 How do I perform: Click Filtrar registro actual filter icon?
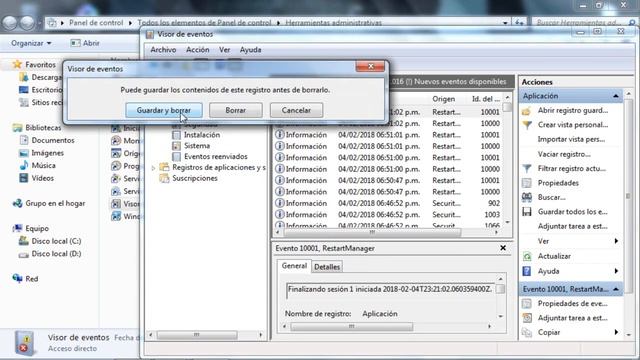(527, 169)
